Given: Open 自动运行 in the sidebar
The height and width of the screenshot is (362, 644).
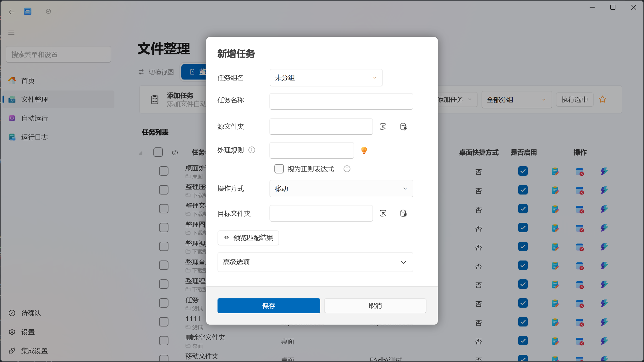Looking at the screenshot, I should (x=58, y=118).
